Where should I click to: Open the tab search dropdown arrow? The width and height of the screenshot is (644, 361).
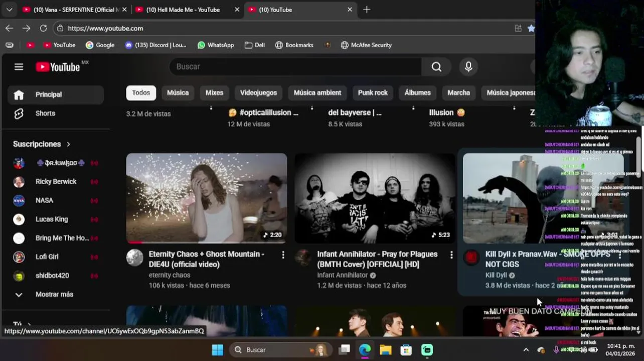tap(9, 10)
